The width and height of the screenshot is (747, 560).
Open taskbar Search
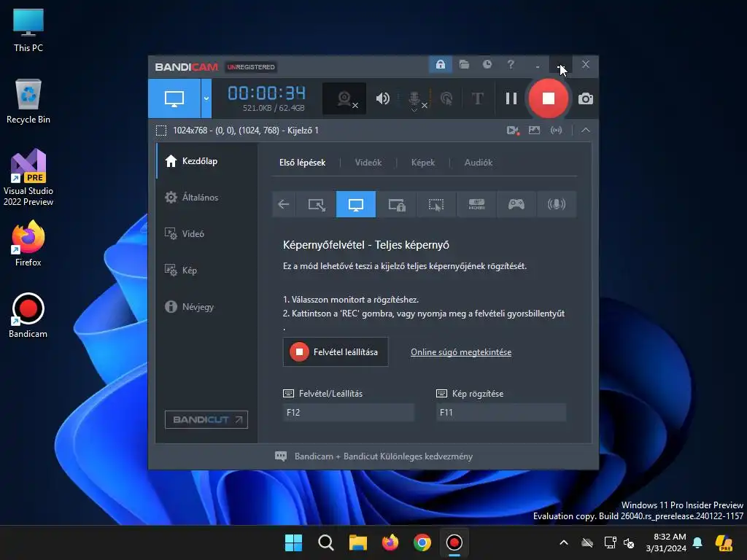pos(326,542)
